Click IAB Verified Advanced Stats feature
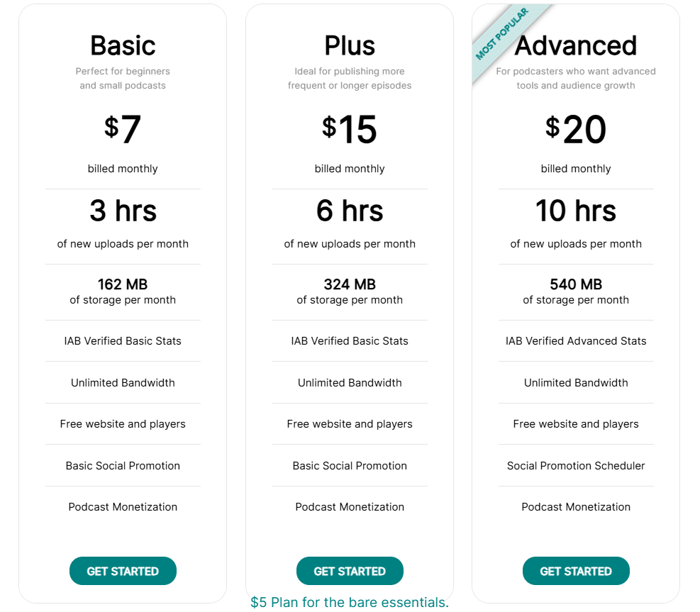700x612 pixels. tap(576, 341)
